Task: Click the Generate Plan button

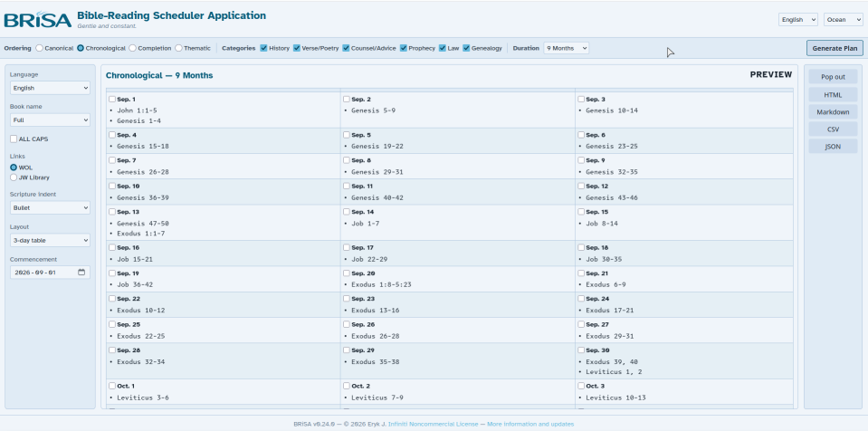Action: click(x=835, y=48)
